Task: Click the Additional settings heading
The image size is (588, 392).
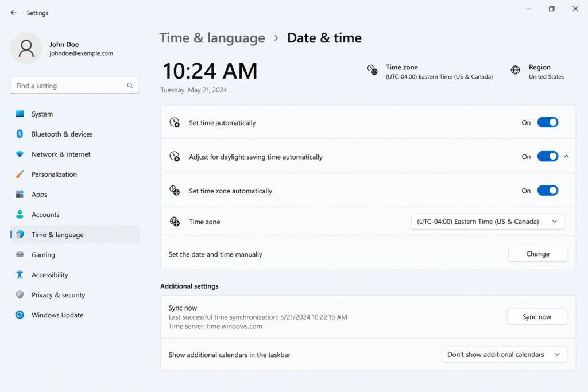Action: 189,286
